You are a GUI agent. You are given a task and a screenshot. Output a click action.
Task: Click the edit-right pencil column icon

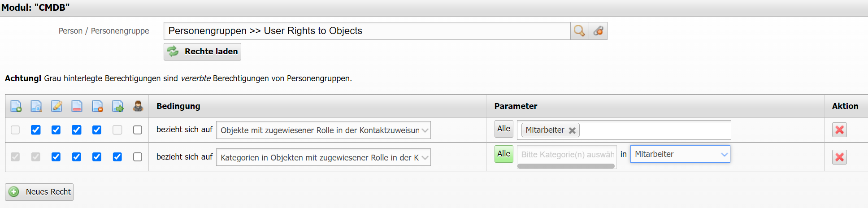click(56, 106)
